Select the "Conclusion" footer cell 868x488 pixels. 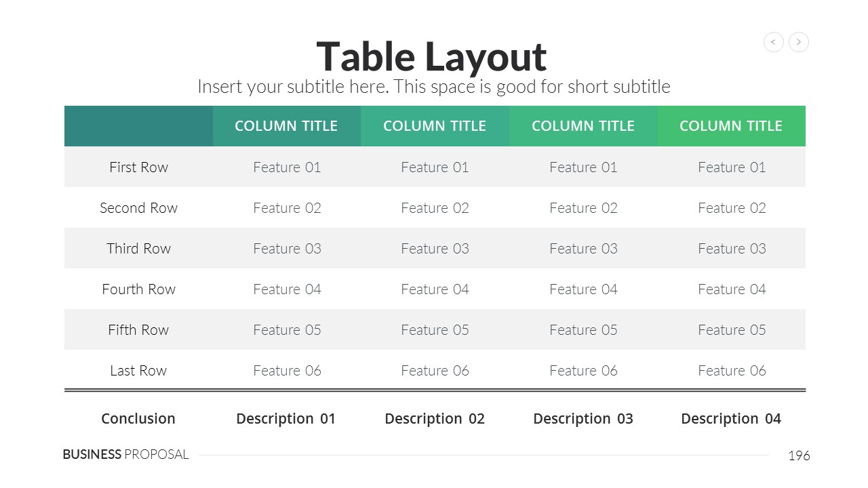coord(138,419)
